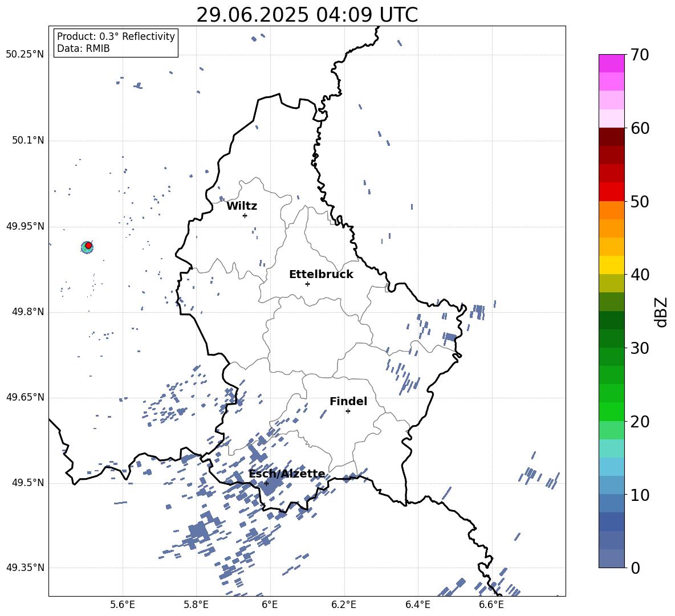Screen dimensions: 675x616
Task: Click the cross marker below Esch/Alzette
Action: [266, 483]
